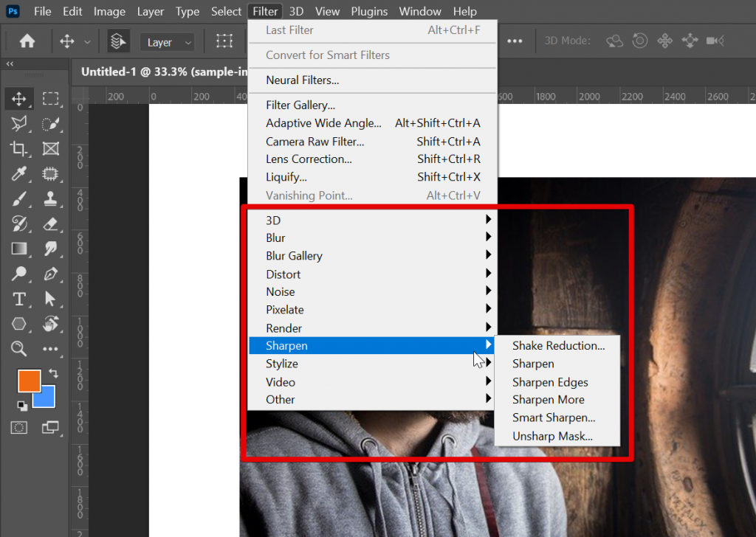The image size is (756, 537).
Task: Click the foreground color swatch
Action: 28,381
